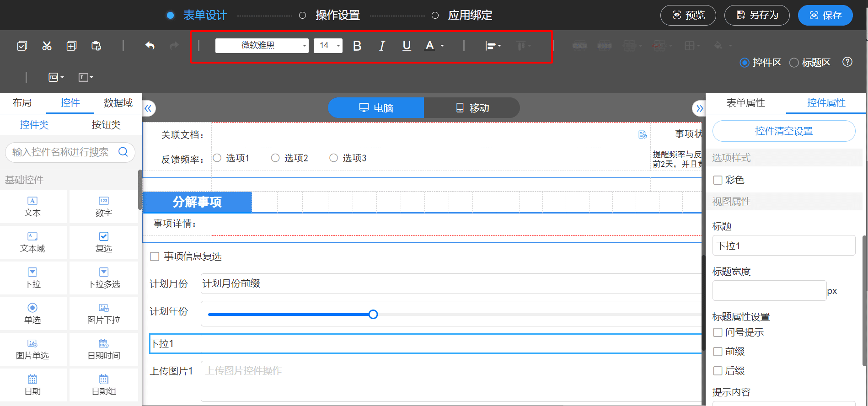Select radio option 选项2
Image resolution: width=868 pixels, height=406 pixels.
coord(275,158)
